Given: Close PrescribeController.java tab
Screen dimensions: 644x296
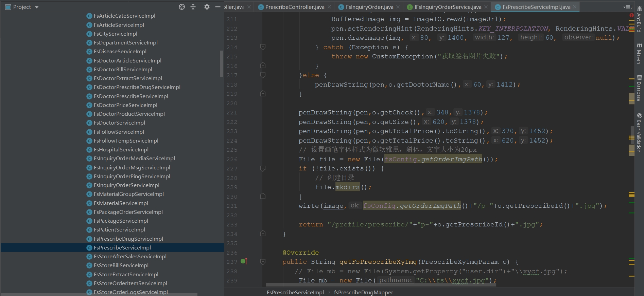Looking at the screenshot, I should (329, 7).
